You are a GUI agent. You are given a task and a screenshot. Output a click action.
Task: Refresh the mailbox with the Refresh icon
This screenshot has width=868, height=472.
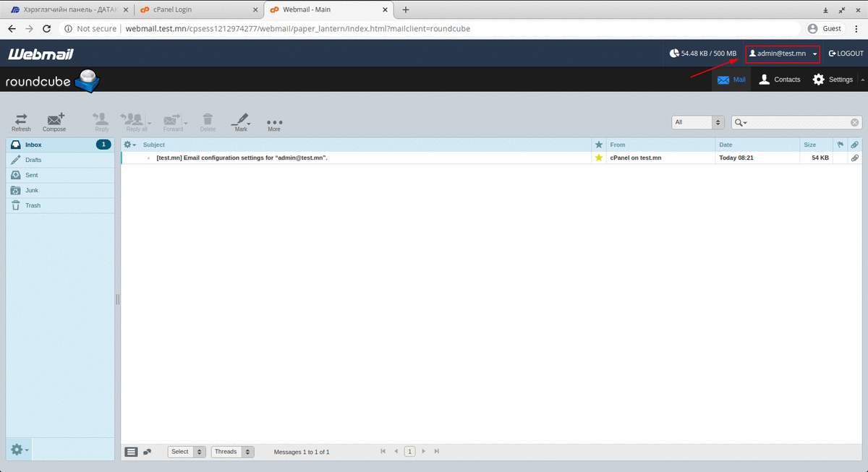[x=21, y=121]
